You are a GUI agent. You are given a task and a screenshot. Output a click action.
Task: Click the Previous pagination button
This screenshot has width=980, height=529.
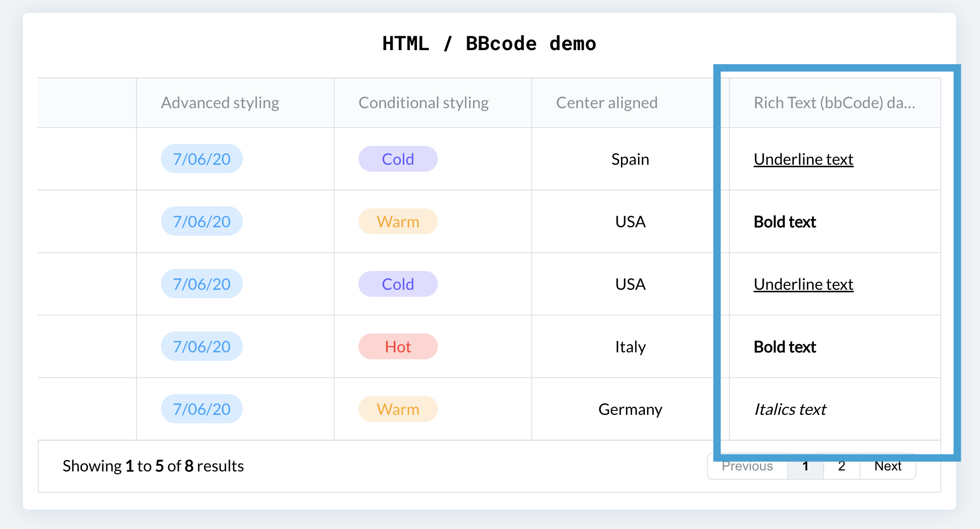pos(747,466)
